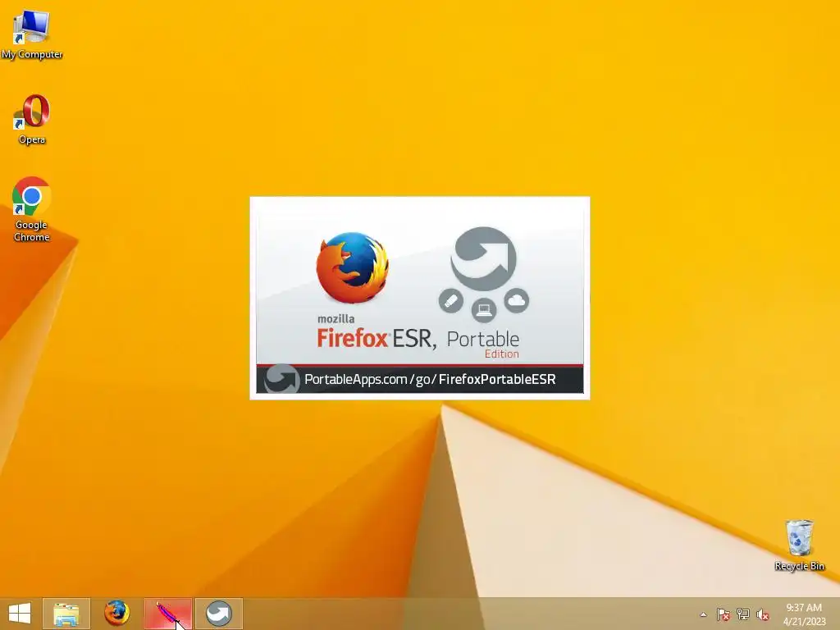Click the laptop icon on the splash
840x630 pixels.
(x=484, y=310)
